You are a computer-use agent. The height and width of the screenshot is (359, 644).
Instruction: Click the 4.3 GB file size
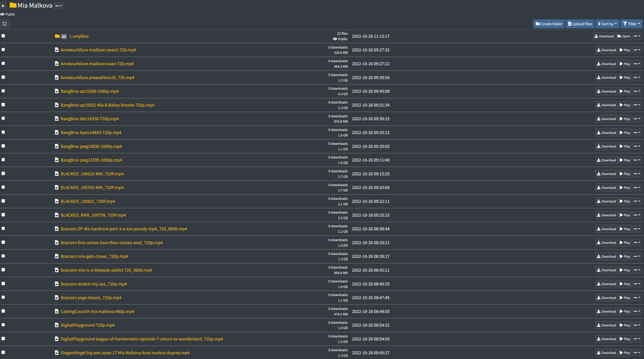[x=343, y=94]
